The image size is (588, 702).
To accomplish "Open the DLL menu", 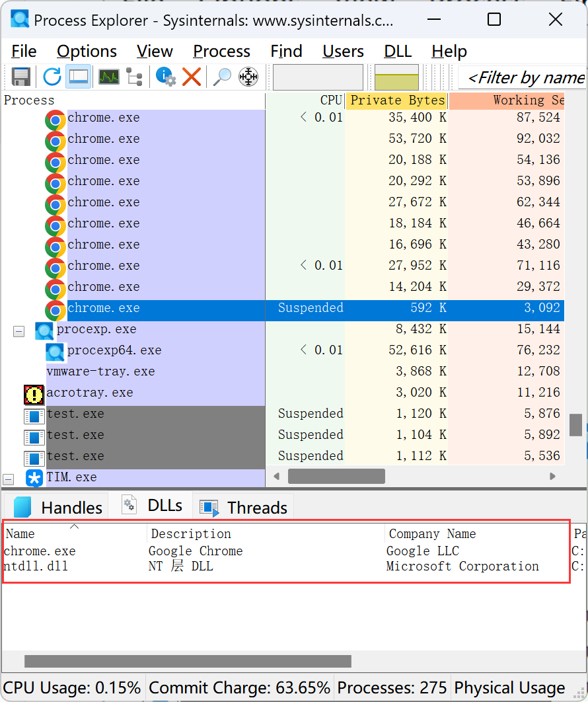I will tap(398, 51).
